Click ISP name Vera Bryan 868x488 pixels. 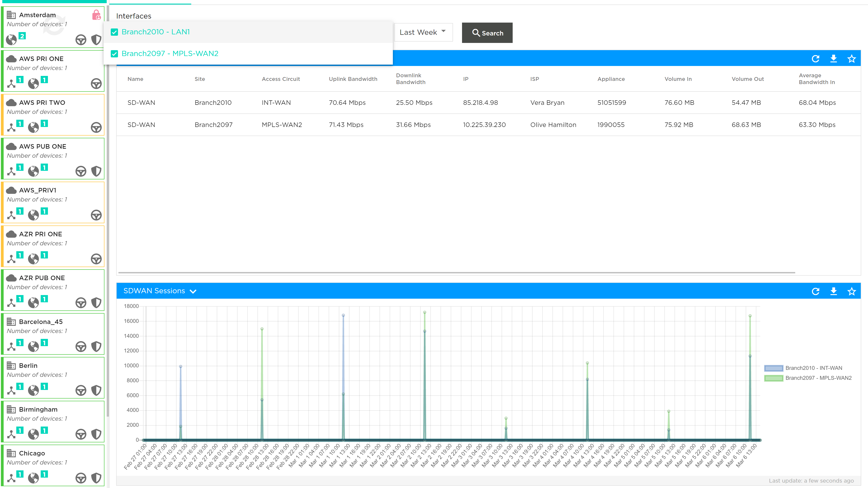[x=547, y=102]
